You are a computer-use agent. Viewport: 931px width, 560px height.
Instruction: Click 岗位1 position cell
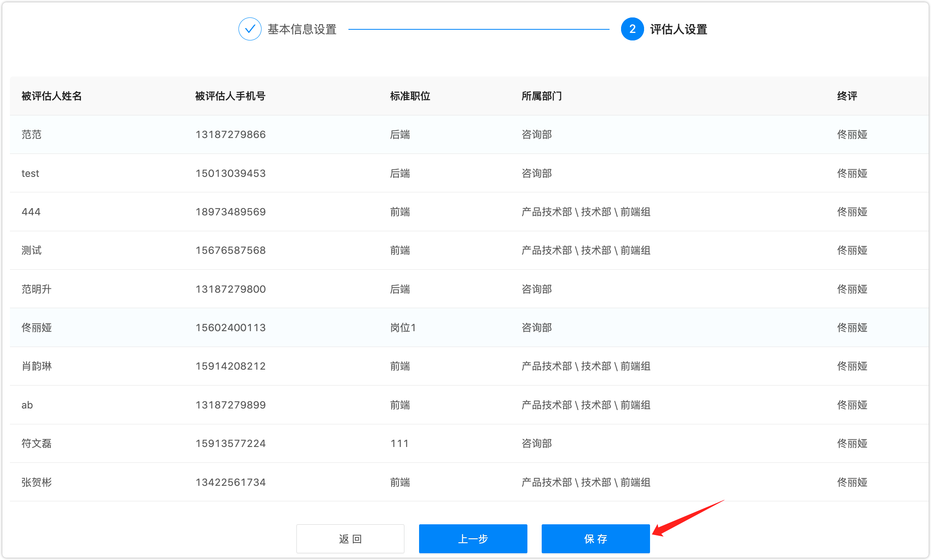click(403, 328)
